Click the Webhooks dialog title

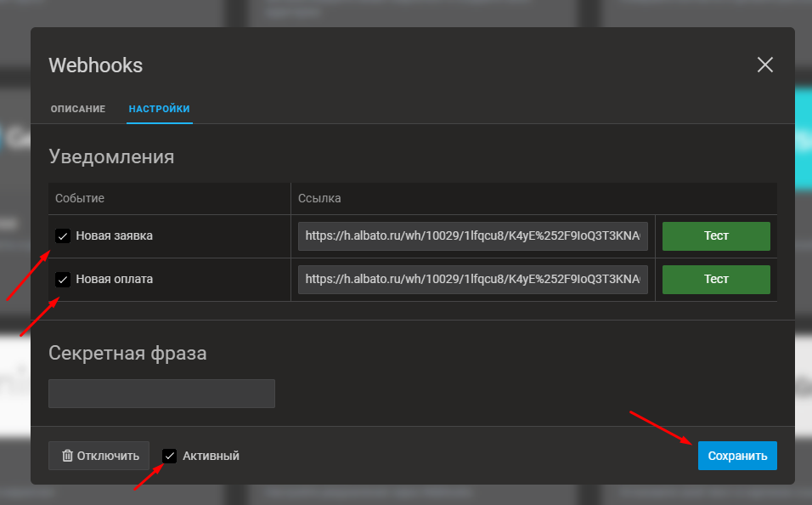(x=96, y=65)
